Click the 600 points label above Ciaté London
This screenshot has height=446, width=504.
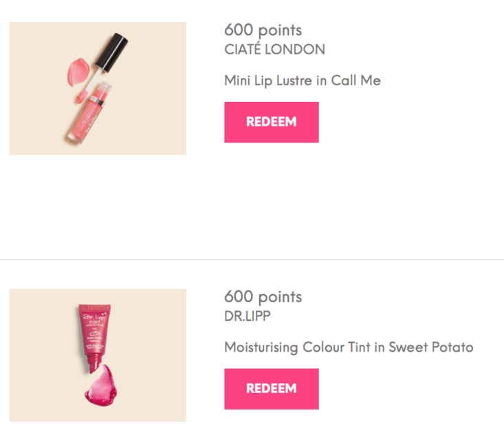pyautogui.click(x=263, y=30)
